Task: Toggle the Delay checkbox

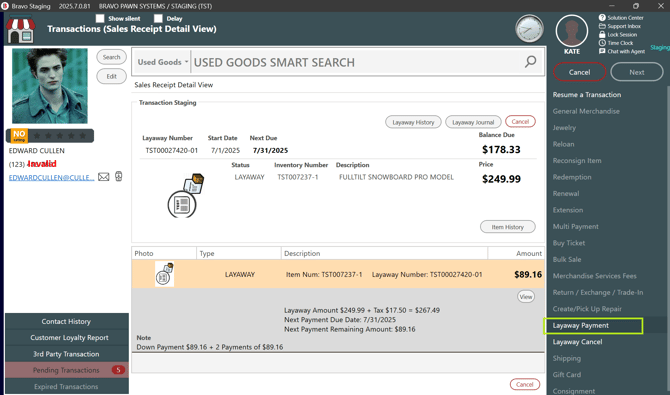Action: tap(158, 18)
